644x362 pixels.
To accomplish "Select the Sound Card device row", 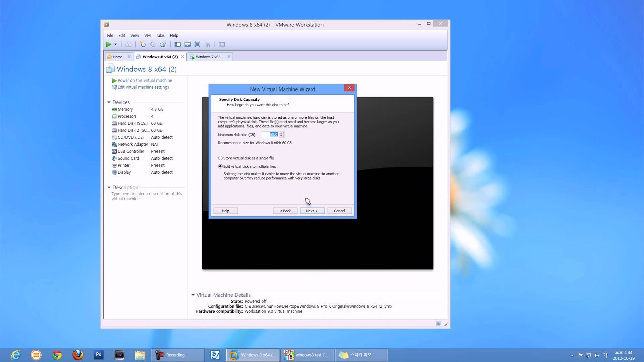I will tap(146, 158).
